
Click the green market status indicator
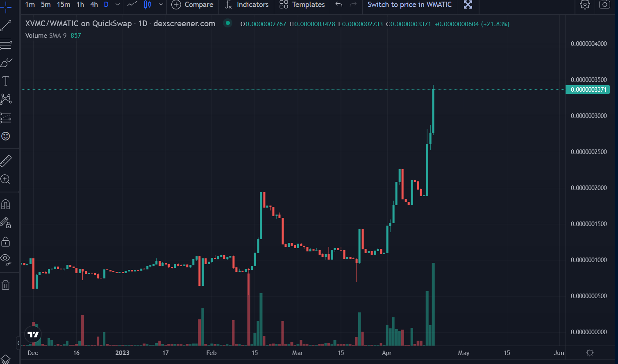[228, 23]
